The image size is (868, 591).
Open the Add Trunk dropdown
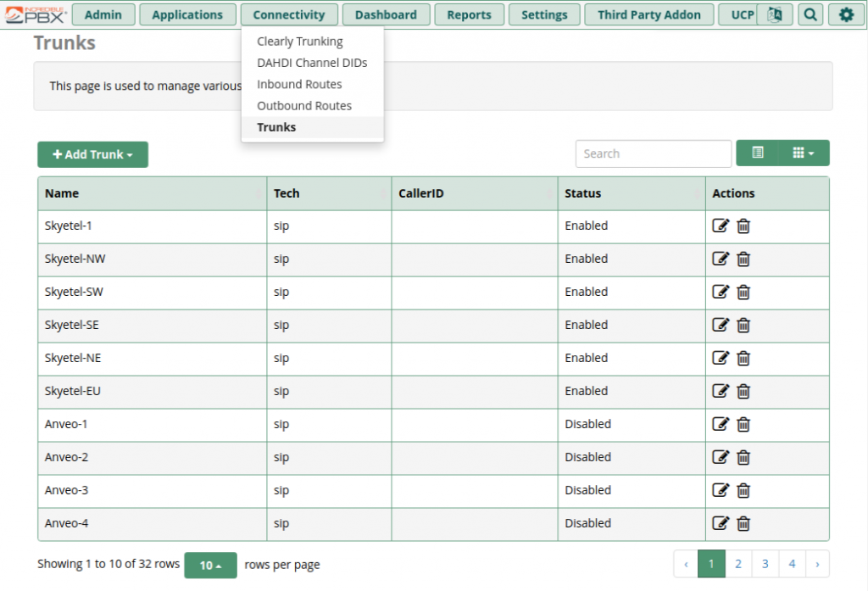coord(92,154)
